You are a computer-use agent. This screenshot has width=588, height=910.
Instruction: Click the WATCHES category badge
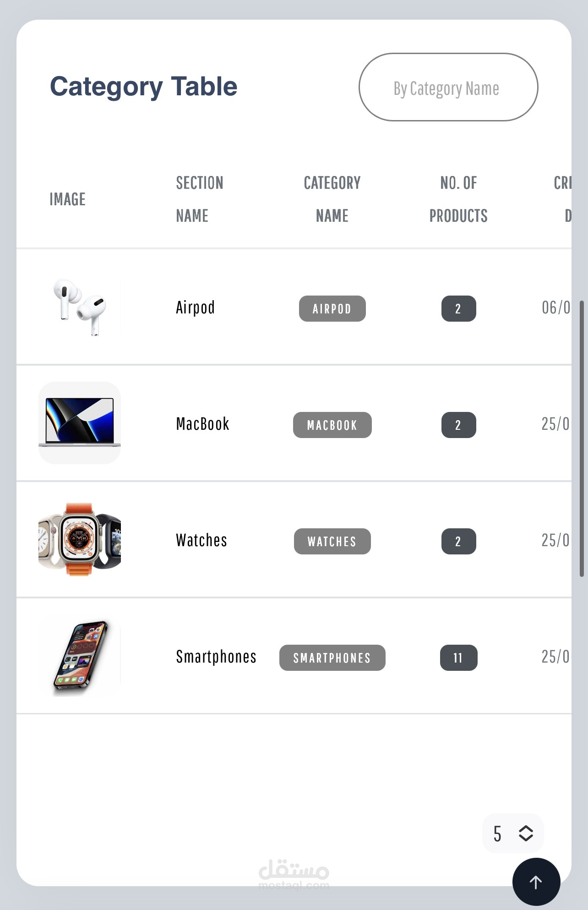click(332, 542)
